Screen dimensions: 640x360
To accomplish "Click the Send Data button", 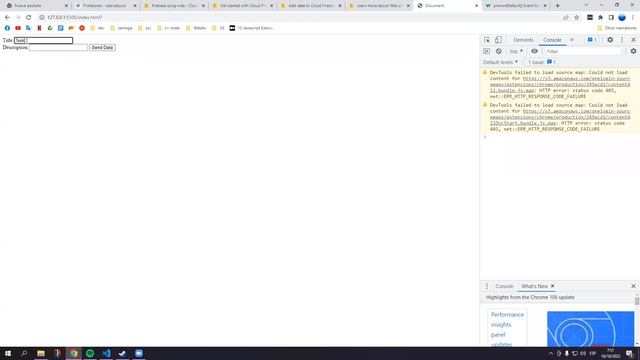I will point(102,47).
